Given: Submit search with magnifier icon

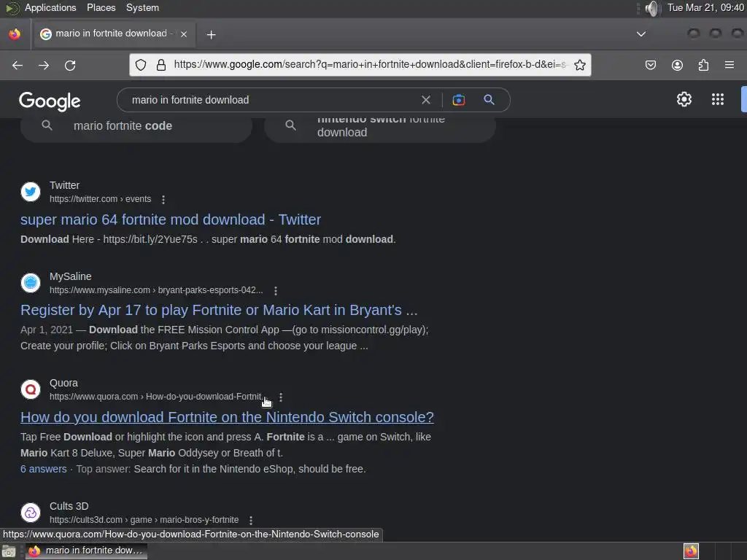Looking at the screenshot, I should [x=489, y=99].
